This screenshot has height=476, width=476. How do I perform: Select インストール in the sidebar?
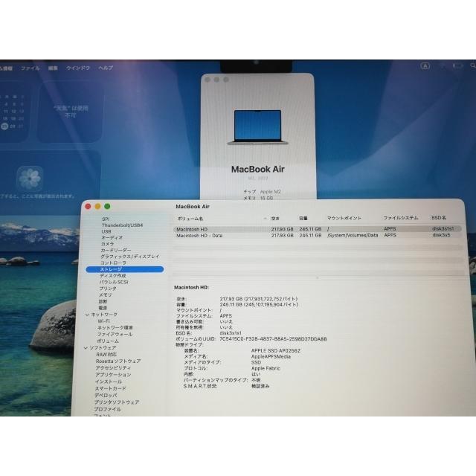109,382
